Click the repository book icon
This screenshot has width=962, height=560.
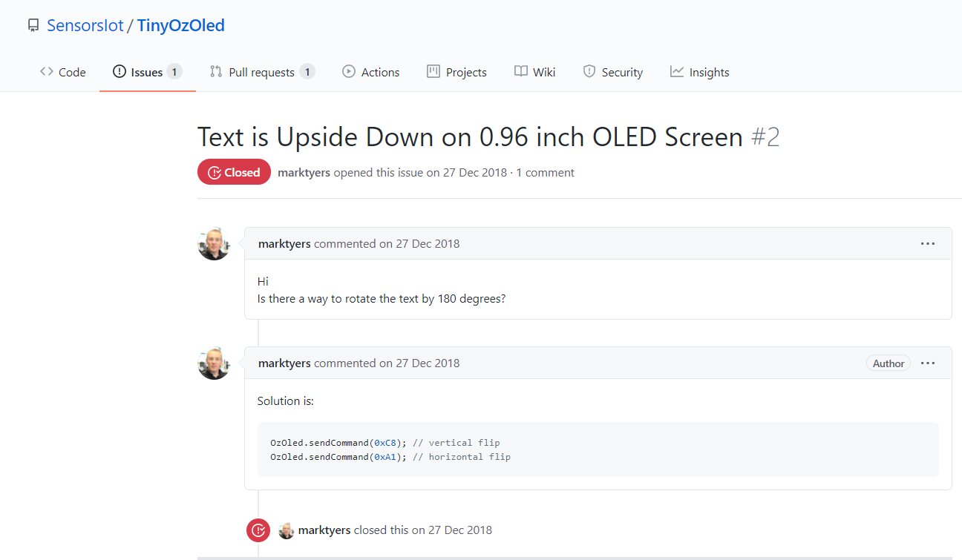[x=33, y=26]
